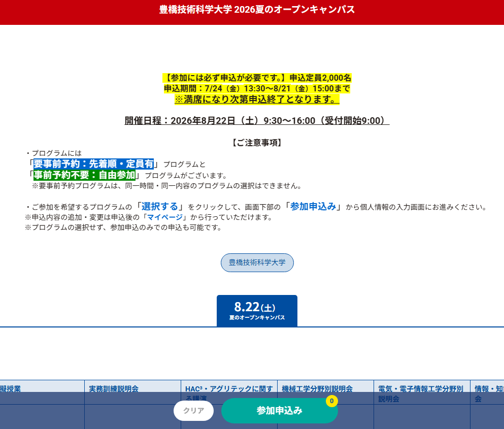
Task: Click the 開催日程：2026年8月22日 underlined line
Action: (257, 121)
